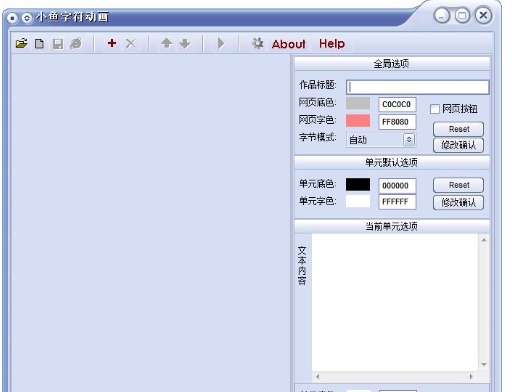Click 修改确认 in 全局选项 section
This screenshot has width=512, height=392.
pyautogui.click(x=458, y=145)
